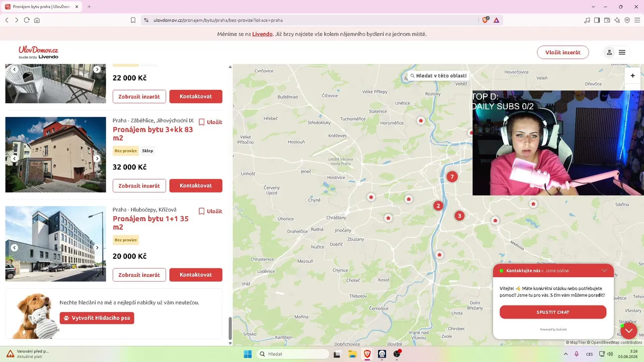644x362 pixels.
Task: Open File Explorer from the taskbar
Action: tap(352, 354)
